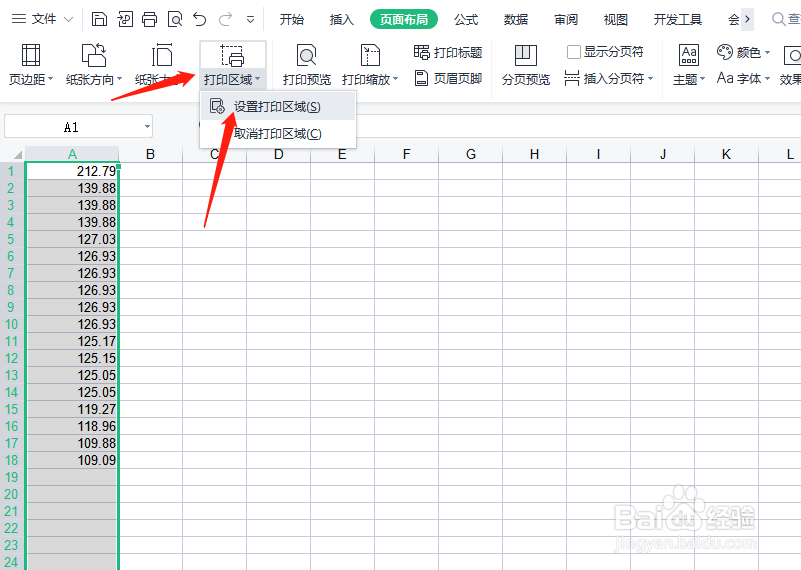Switch to the 审阅 tab
801x570 pixels.
tap(566, 19)
